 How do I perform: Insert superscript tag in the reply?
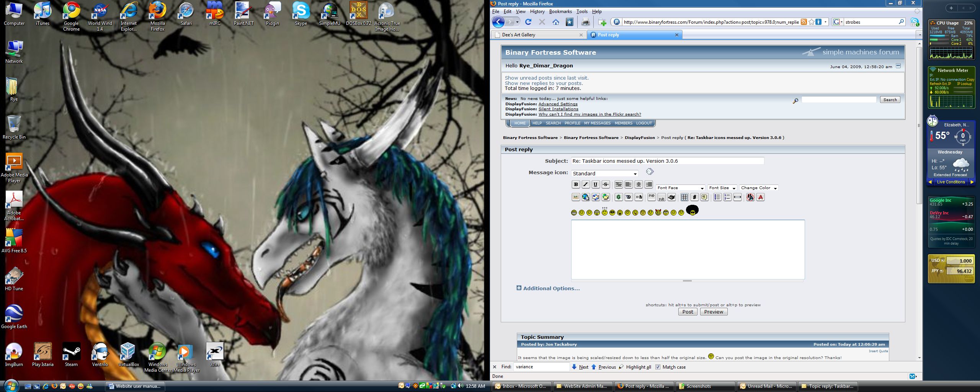652,197
